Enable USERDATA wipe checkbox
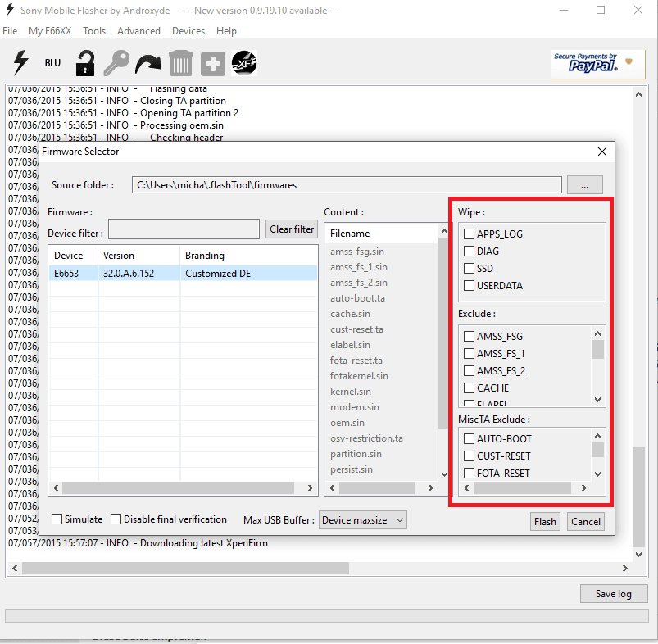658x644 pixels. pyautogui.click(x=469, y=285)
